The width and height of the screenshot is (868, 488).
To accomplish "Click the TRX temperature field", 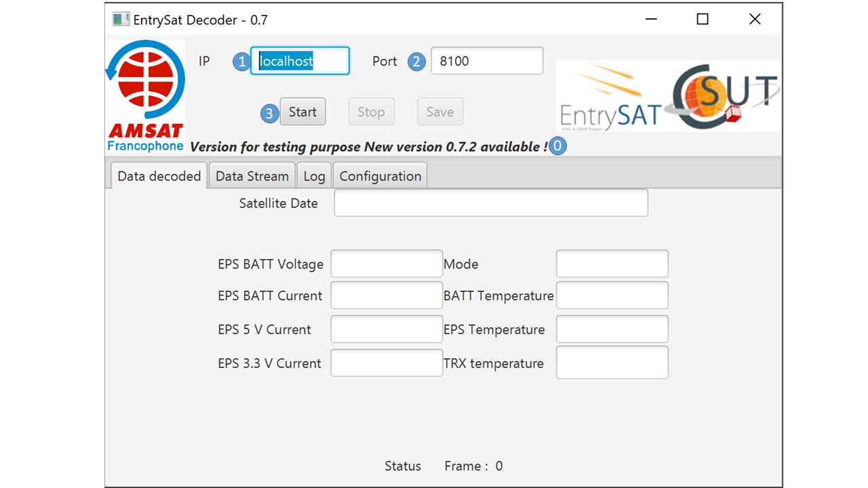I will tap(612, 363).
